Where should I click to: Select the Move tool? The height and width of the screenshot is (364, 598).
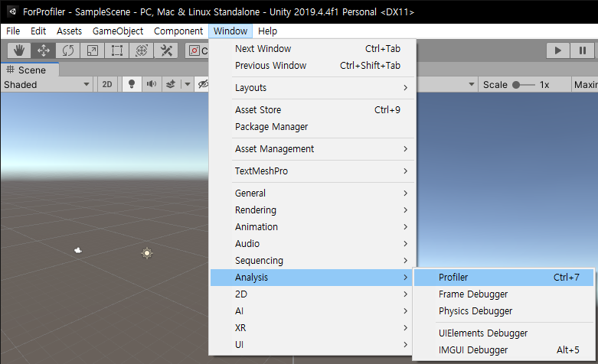(44, 50)
